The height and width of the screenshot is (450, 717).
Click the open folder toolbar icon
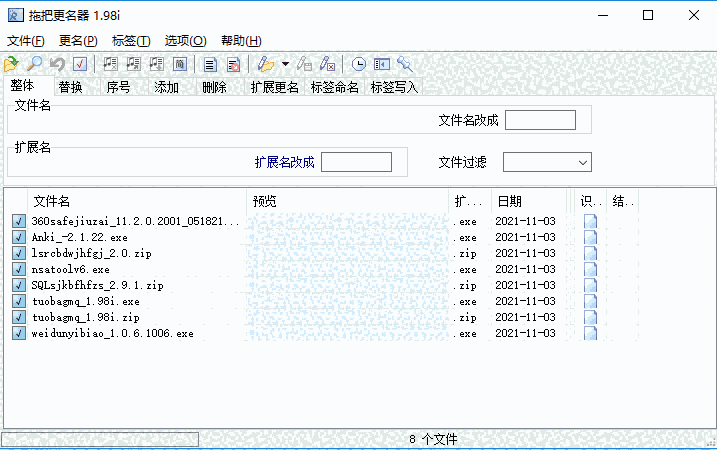(11, 64)
